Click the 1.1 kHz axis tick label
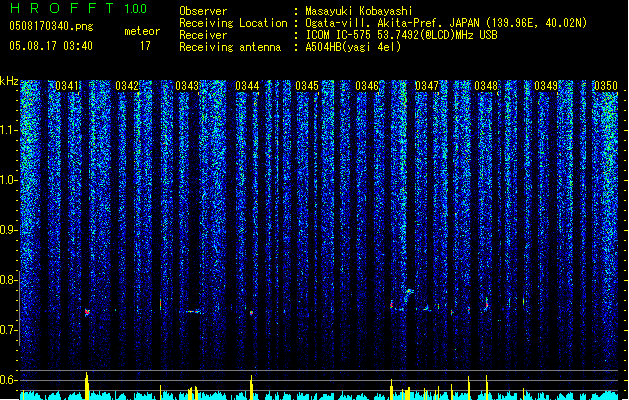This screenshot has width=629, height=400. (8, 130)
